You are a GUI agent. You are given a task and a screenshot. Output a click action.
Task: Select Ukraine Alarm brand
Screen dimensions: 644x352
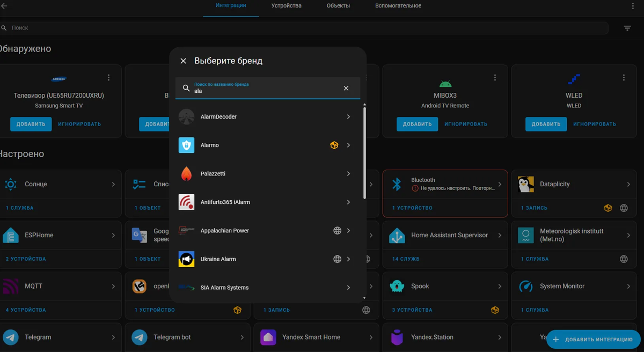pos(268,259)
